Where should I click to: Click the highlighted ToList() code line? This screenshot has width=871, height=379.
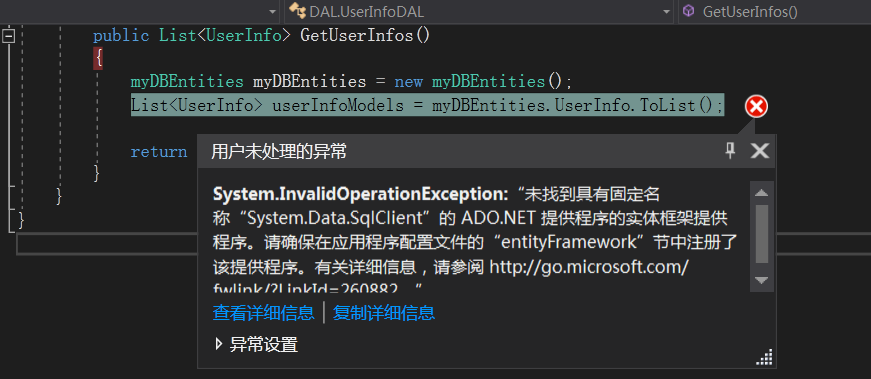[427, 106]
